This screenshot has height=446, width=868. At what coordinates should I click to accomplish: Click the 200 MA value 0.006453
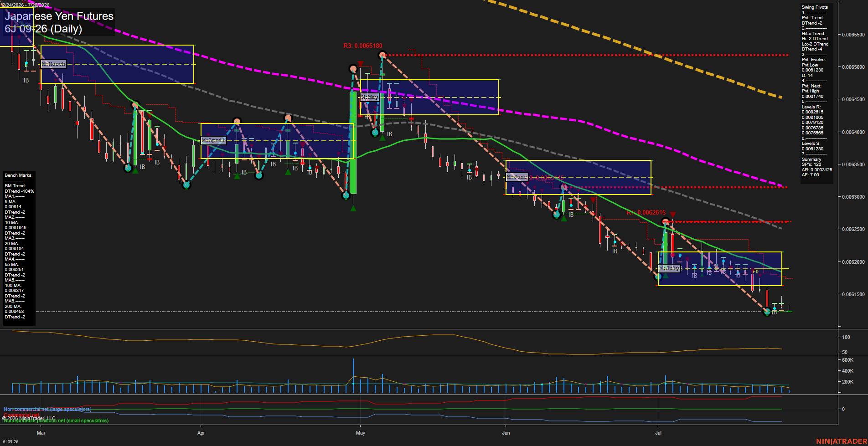pyautogui.click(x=14, y=312)
